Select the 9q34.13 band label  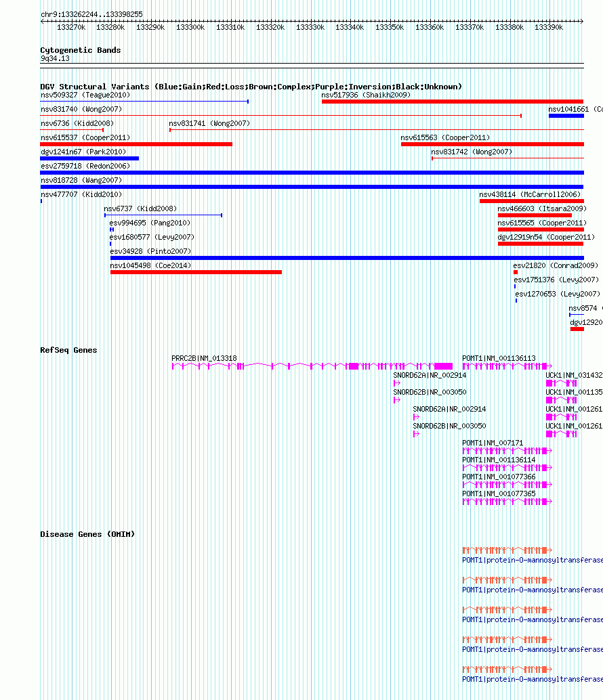[x=55, y=59]
